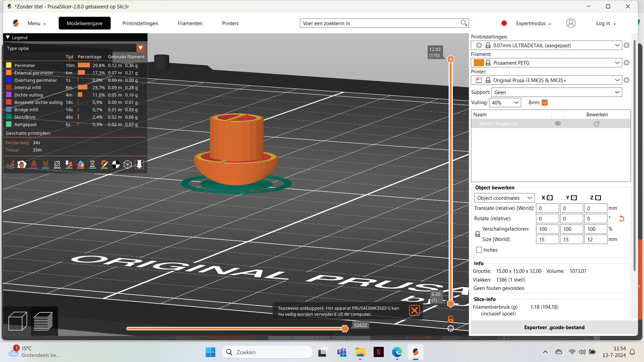644x362 pixels.
Task: Click the horizontal moves slider thumb
Action: (344, 328)
